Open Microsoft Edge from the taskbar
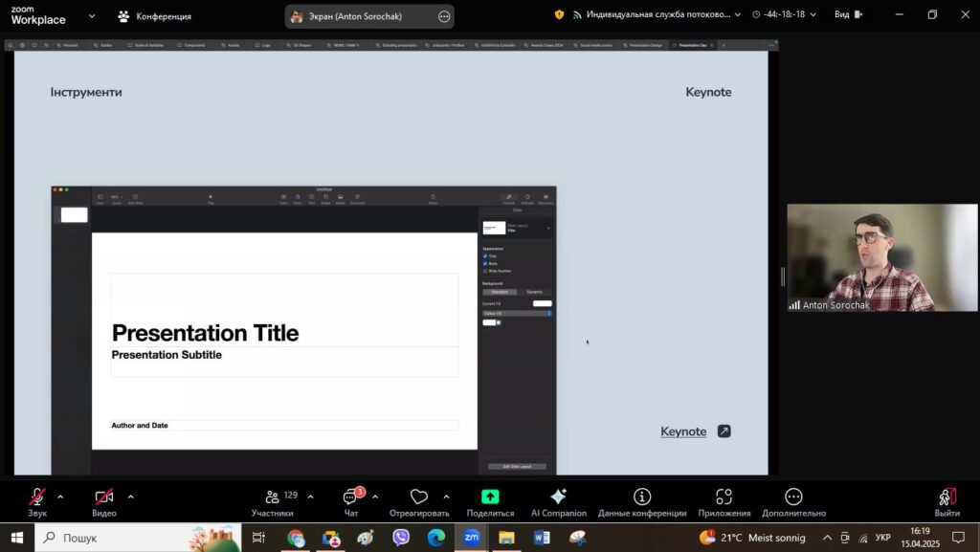The width and height of the screenshot is (980, 552). (x=435, y=537)
